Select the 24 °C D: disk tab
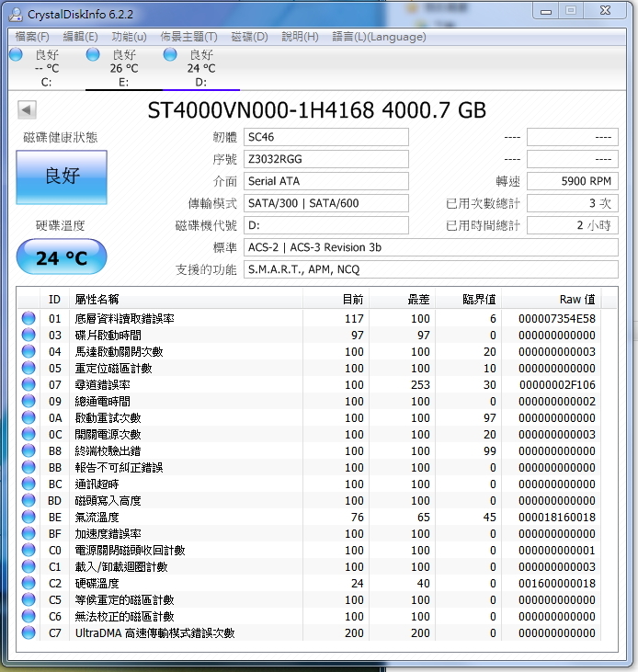The height and width of the screenshot is (672, 638). coord(201,68)
